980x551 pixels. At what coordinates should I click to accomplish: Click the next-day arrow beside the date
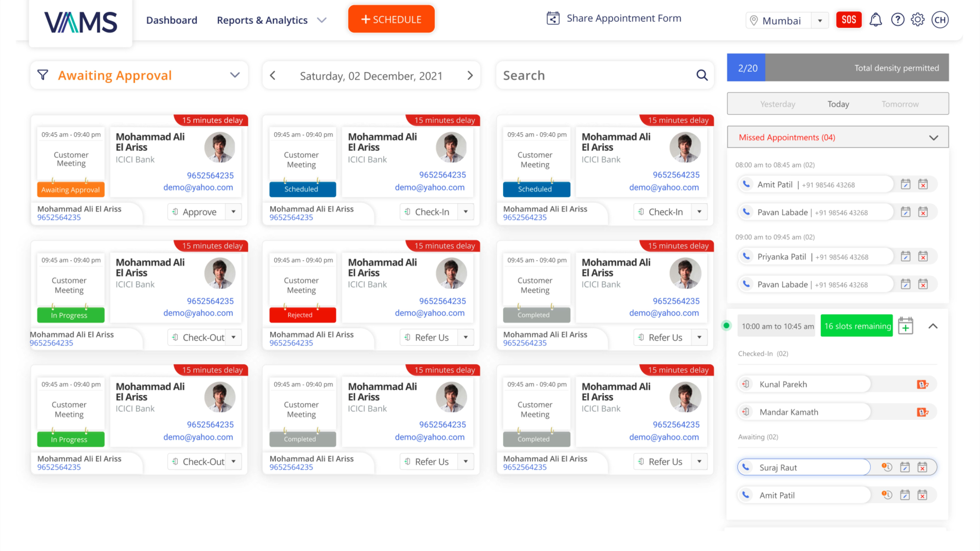tap(470, 75)
